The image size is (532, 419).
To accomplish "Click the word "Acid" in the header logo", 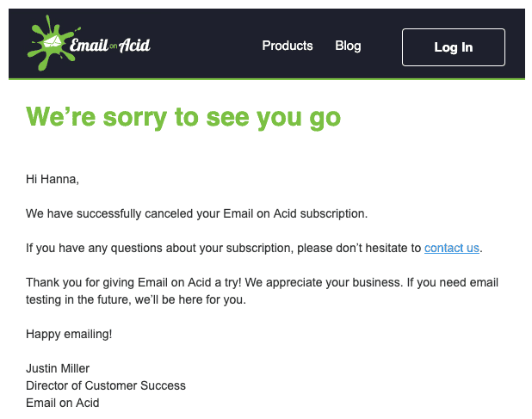I will point(136,45).
